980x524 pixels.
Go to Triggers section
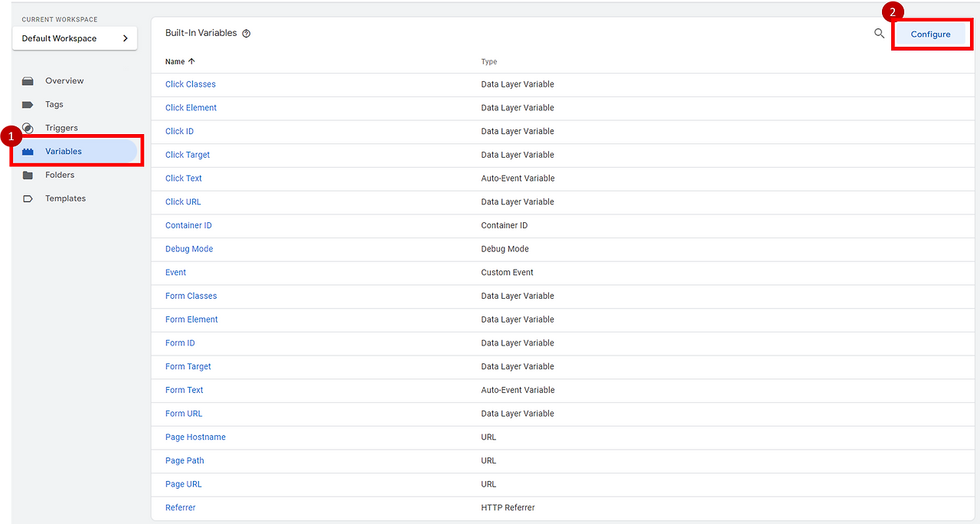[x=61, y=128]
